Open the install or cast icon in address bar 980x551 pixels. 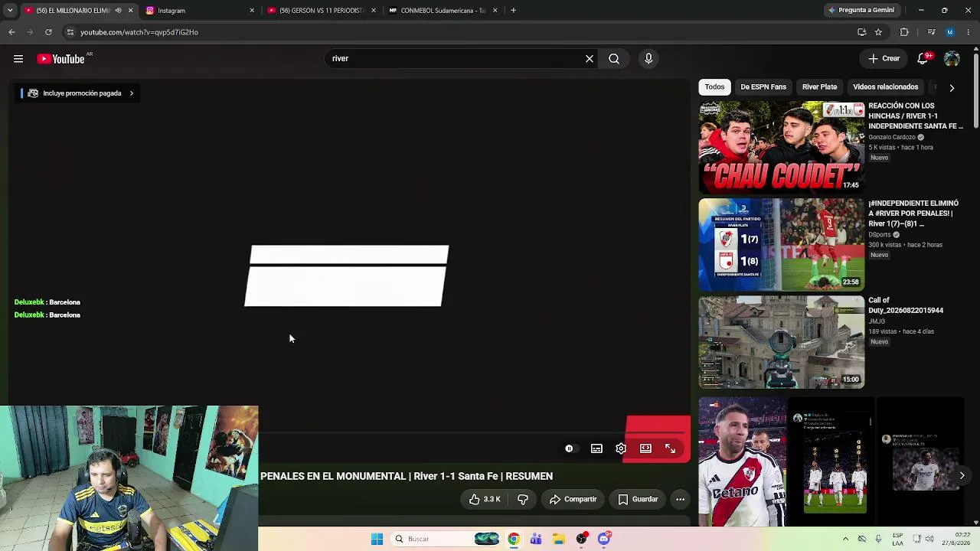862,32
